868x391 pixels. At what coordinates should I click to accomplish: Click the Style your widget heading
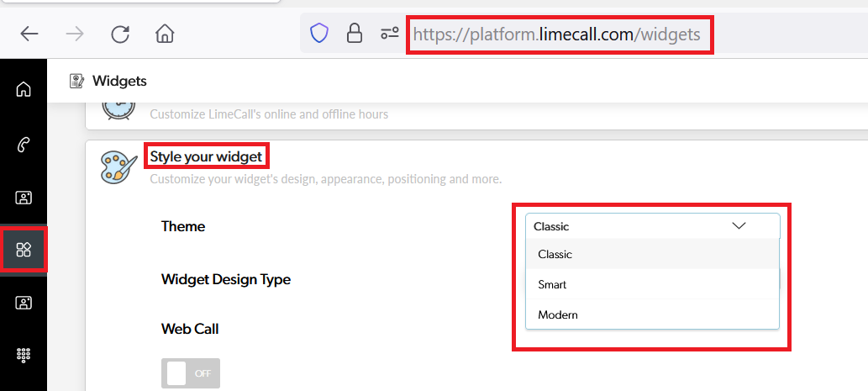pyautogui.click(x=206, y=156)
